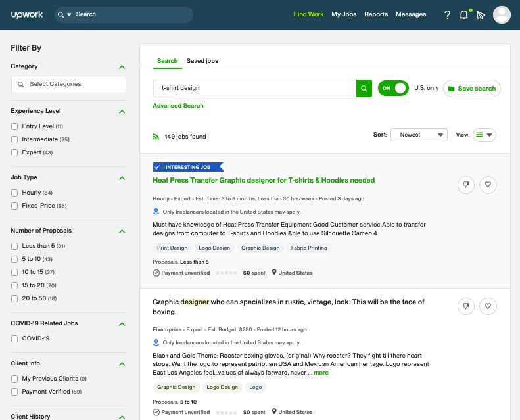
Task: Tick the Payment Verified checkbox
Action: [x=15, y=392]
